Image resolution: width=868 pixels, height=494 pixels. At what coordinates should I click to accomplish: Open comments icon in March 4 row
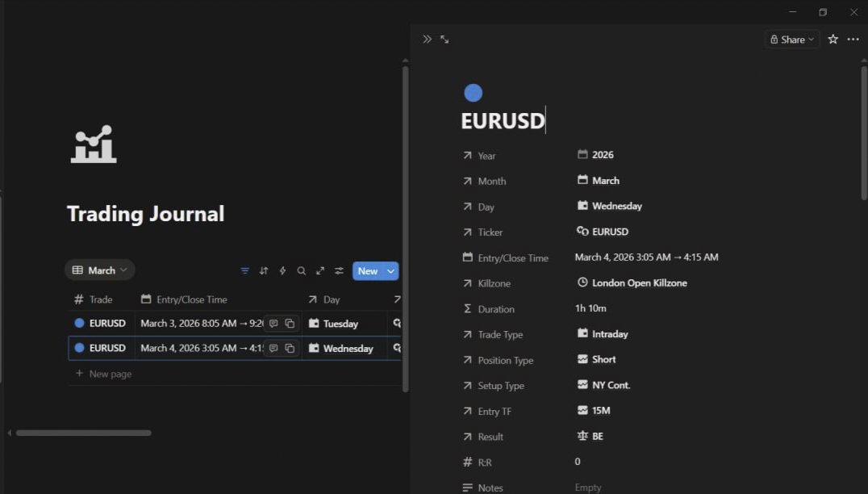[x=273, y=349]
